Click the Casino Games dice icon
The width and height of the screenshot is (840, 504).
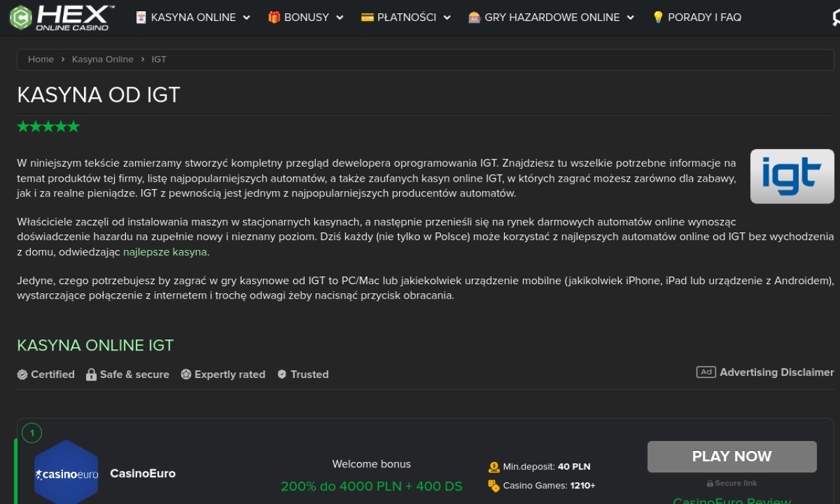[x=494, y=486]
